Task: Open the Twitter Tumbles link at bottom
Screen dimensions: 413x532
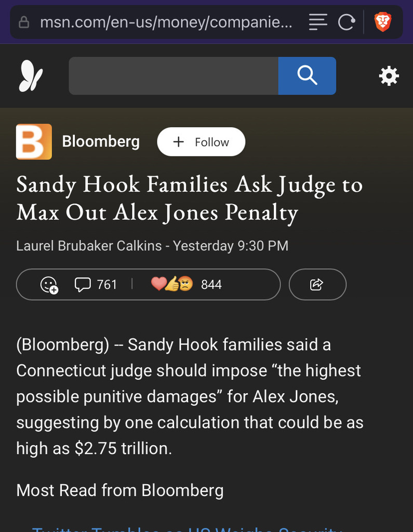Action: click(x=182, y=527)
